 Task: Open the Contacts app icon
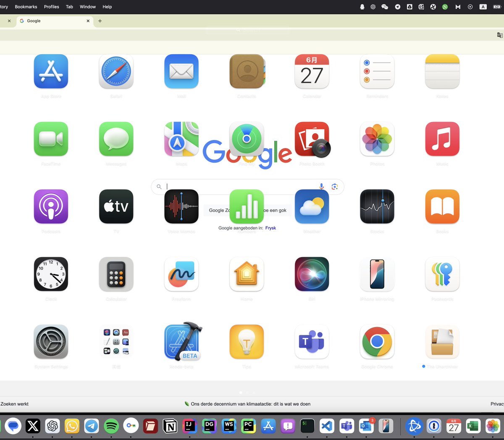(247, 71)
